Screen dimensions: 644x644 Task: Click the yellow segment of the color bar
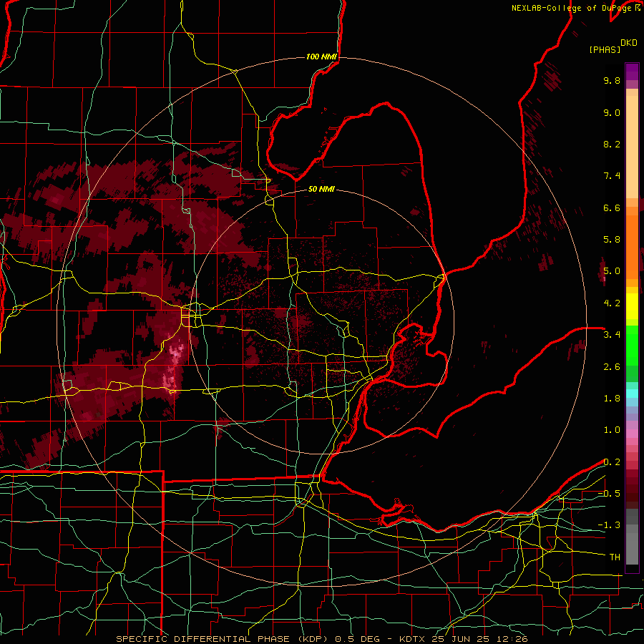(632, 306)
